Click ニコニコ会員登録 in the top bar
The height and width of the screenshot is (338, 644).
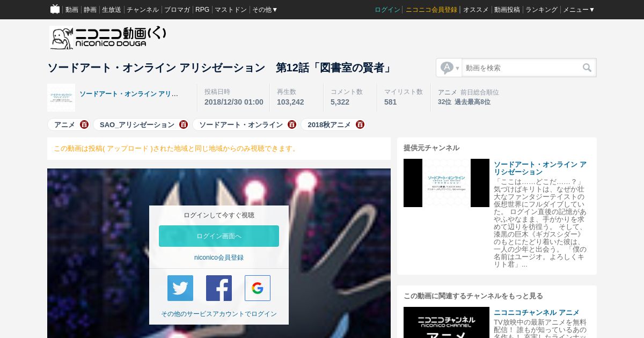coord(431,10)
